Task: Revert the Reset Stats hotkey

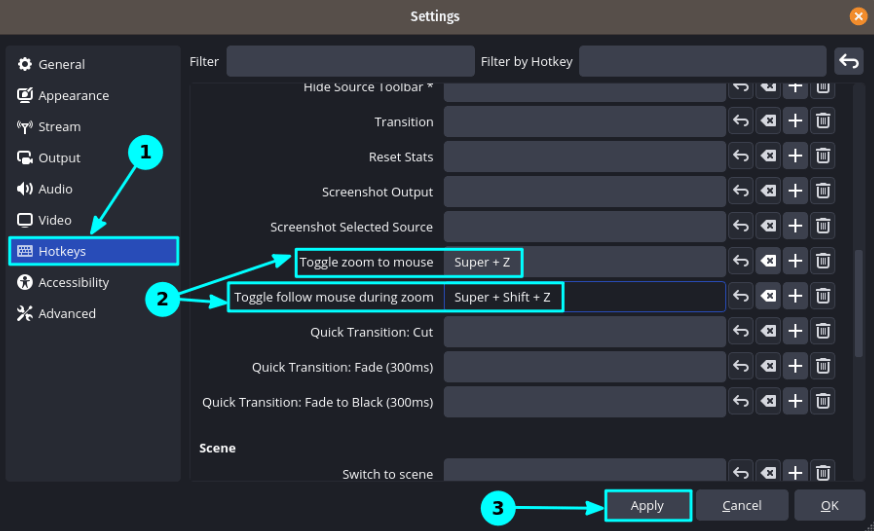Action: point(741,156)
